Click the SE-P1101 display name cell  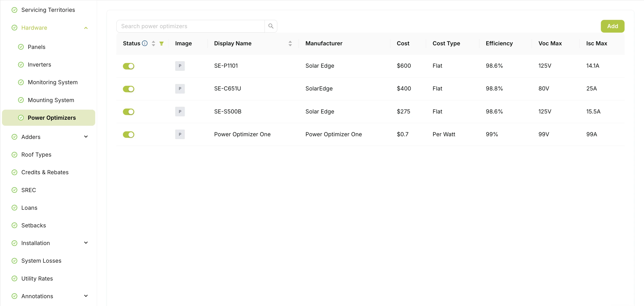point(226,66)
